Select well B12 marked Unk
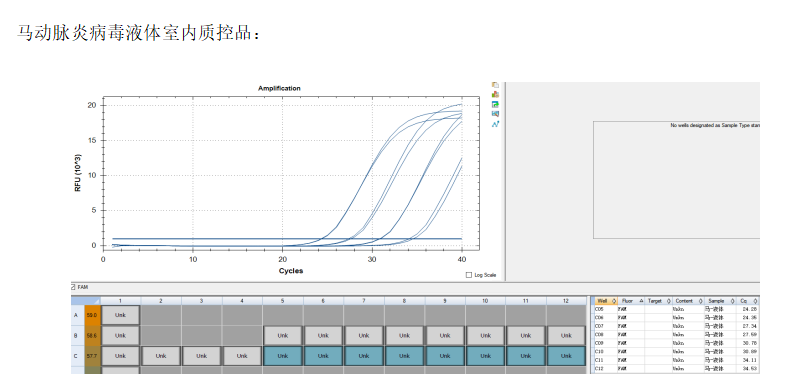 tap(566, 335)
